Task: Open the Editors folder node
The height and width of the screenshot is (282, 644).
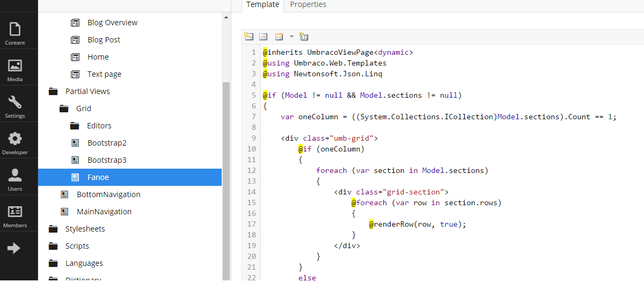Action: [x=99, y=126]
